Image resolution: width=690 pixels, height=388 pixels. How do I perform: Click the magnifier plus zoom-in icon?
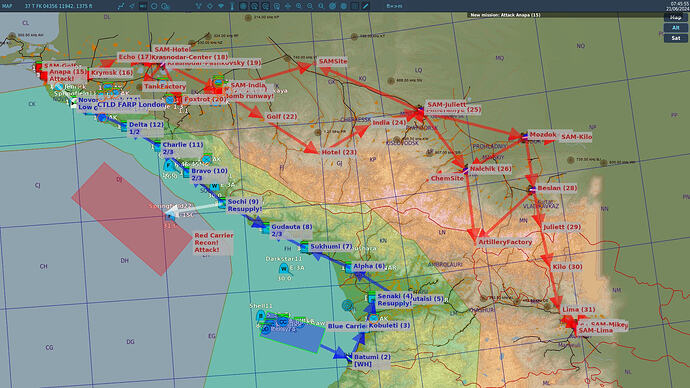(299, 6)
